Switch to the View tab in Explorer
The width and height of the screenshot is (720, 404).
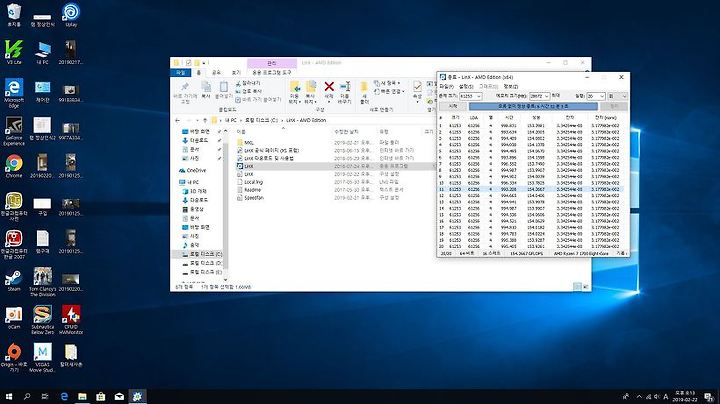tap(236, 73)
